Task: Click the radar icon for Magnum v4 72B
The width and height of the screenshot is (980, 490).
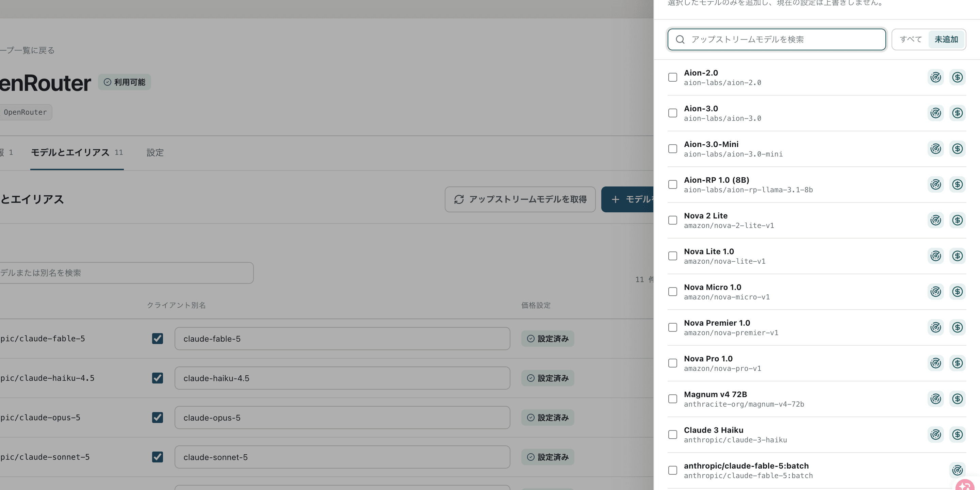Action: click(935, 399)
